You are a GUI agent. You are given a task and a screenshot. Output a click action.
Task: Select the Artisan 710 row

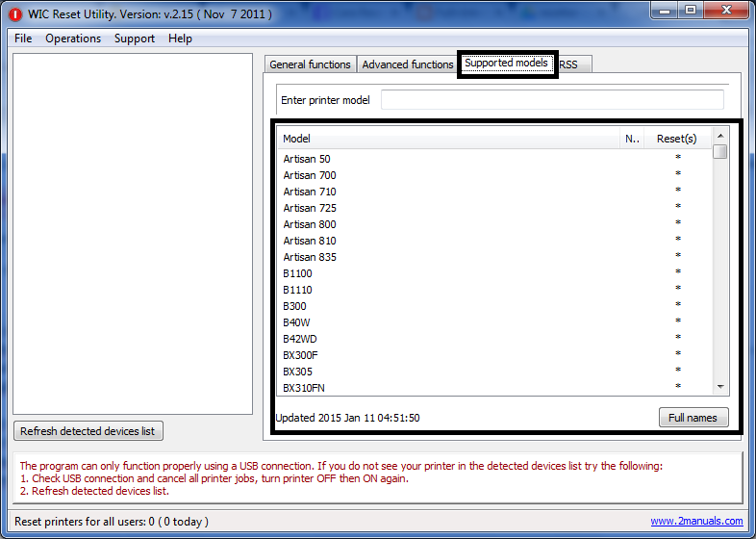point(494,192)
